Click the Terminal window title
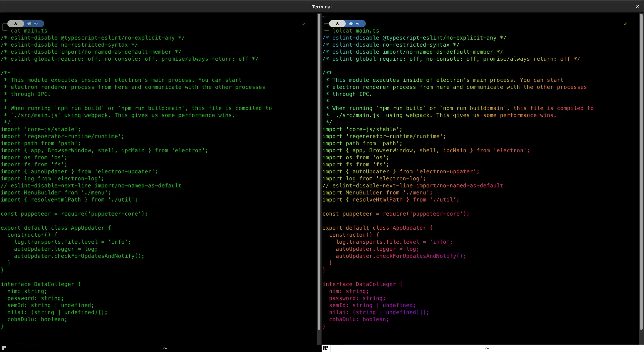 [x=322, y=7]
